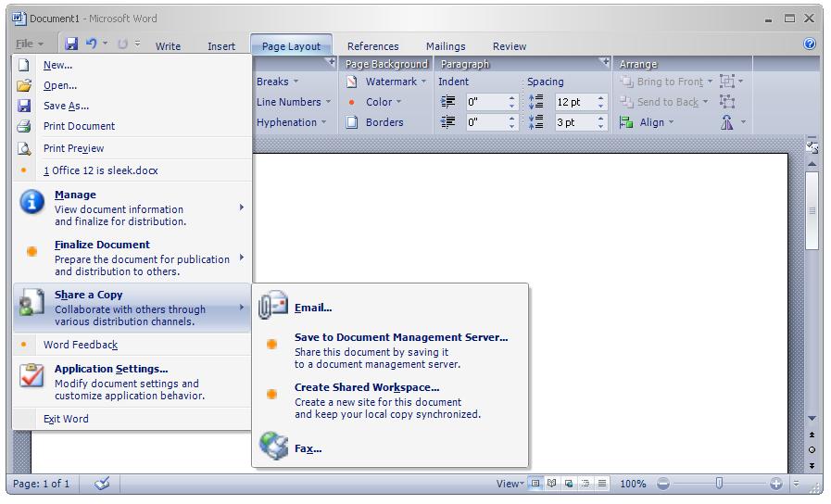The width and height of the screenshot is (831, 504).
Task: Click the spelling check icon in status bar
Action: (x=102, y=483)
